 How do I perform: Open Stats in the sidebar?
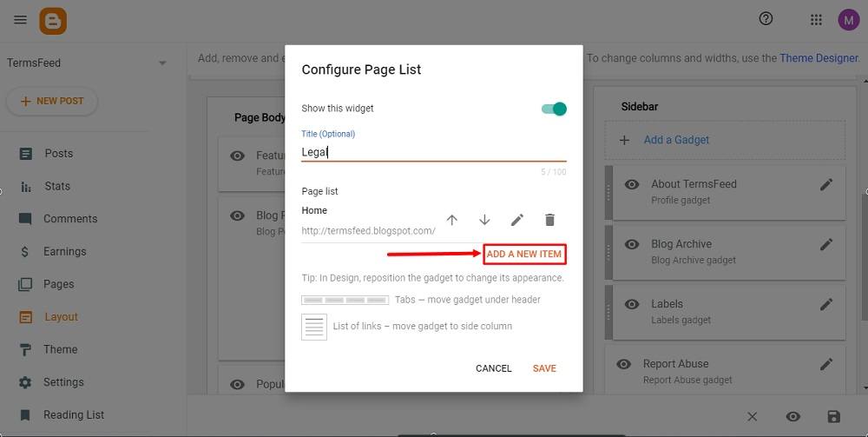(x=57, y=186)
